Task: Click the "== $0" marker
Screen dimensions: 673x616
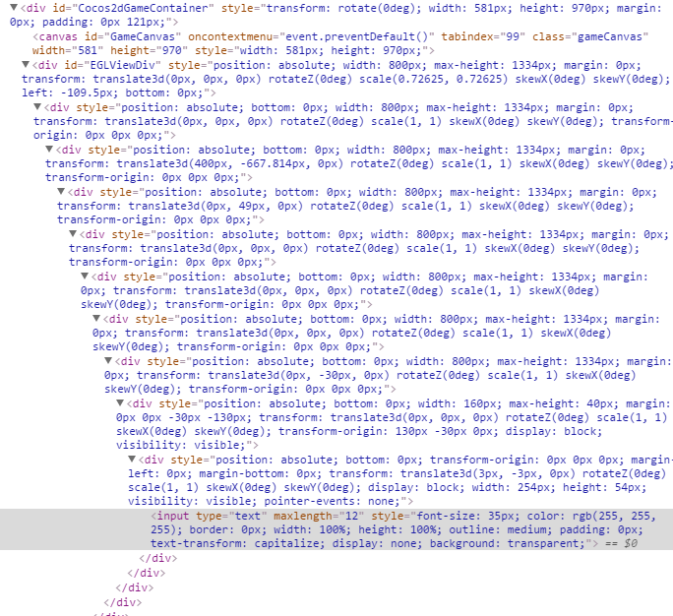Action: pos(621,543)
